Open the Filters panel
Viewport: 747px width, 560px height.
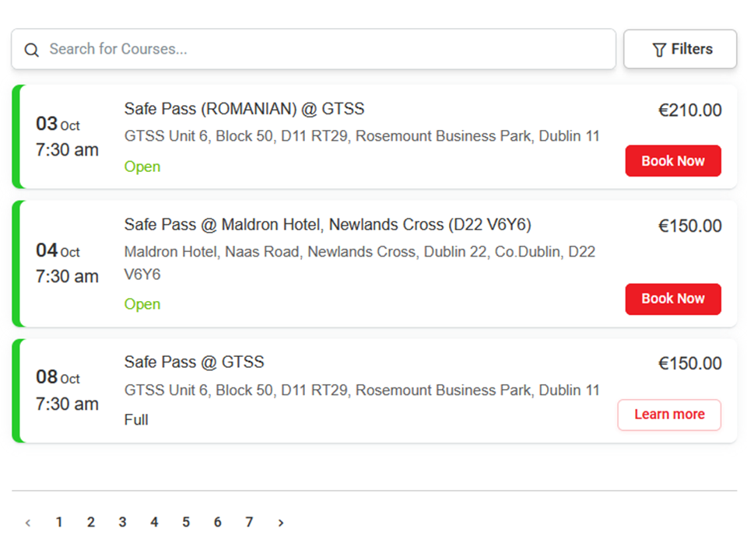(x=680, y=49)
